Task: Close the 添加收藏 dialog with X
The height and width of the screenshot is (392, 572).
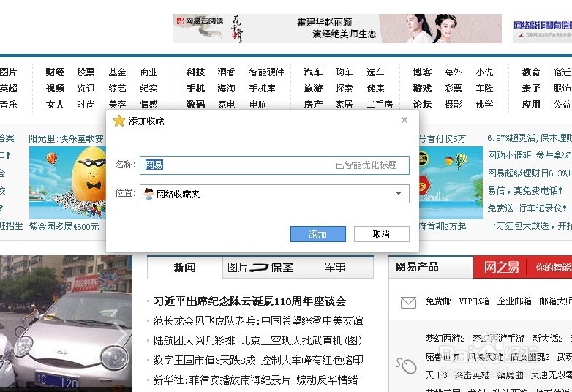Action: 404,120
